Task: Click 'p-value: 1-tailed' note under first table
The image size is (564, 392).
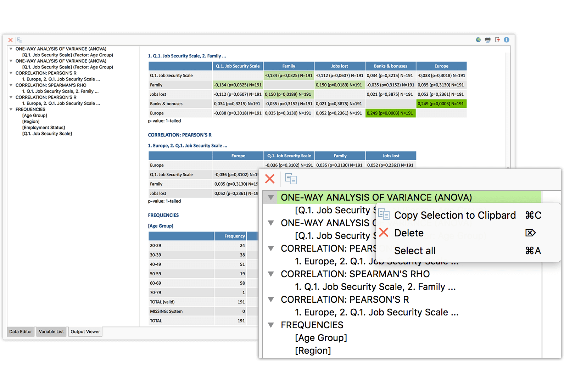Action: [164, 121]
